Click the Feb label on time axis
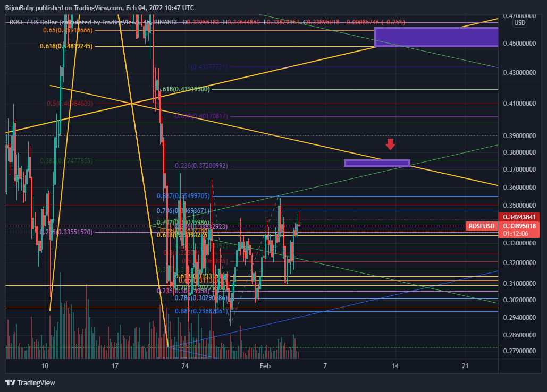This screenshot has width=547, height=392. [265, 366]
